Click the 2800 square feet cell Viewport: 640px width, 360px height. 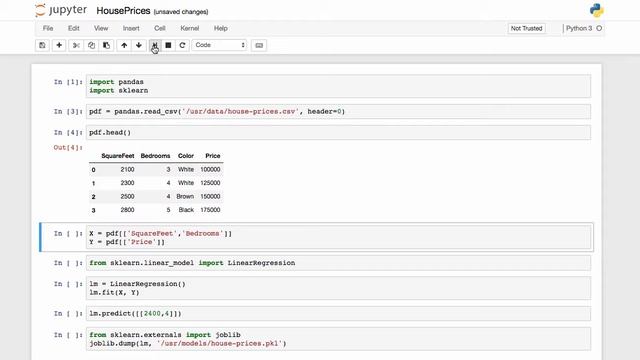[127, 210]
